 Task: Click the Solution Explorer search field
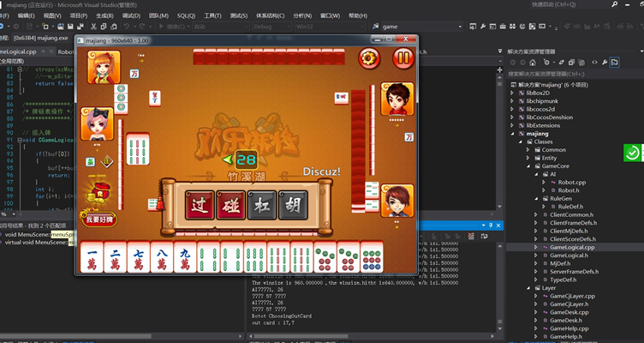click(573, 74)
